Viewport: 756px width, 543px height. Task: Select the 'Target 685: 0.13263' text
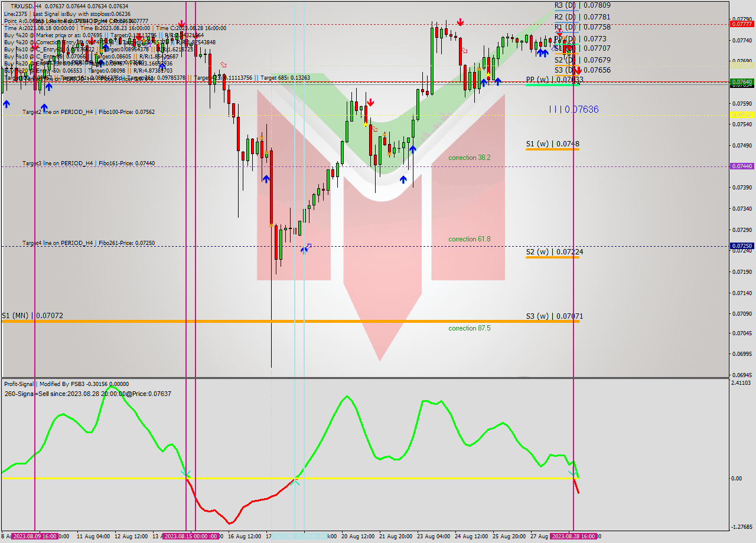coord(285,77)
